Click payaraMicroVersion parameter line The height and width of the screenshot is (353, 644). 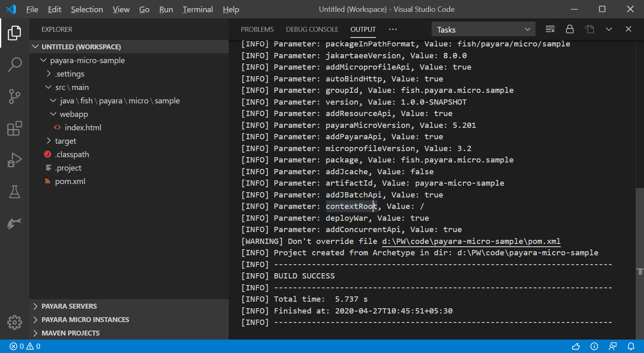[x=359, y=125]
